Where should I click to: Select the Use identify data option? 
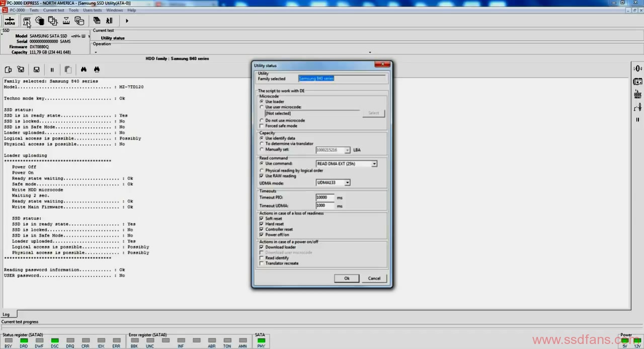277,138
